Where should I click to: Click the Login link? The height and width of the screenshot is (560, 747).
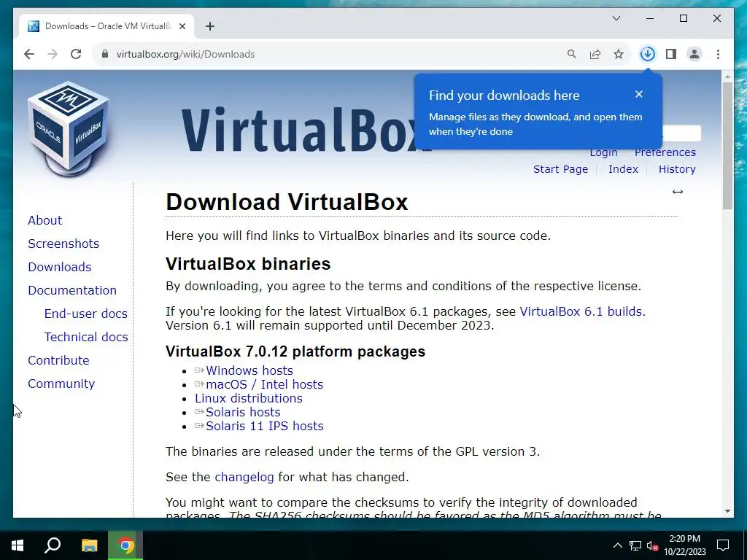pyautogui.click(x=603, y=153)
